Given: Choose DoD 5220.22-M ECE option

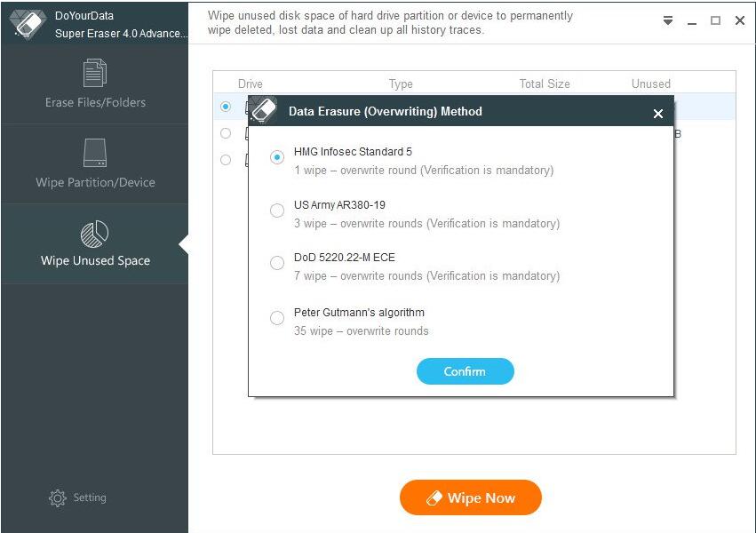Looking at the screenshot, I should click(277, 263).
